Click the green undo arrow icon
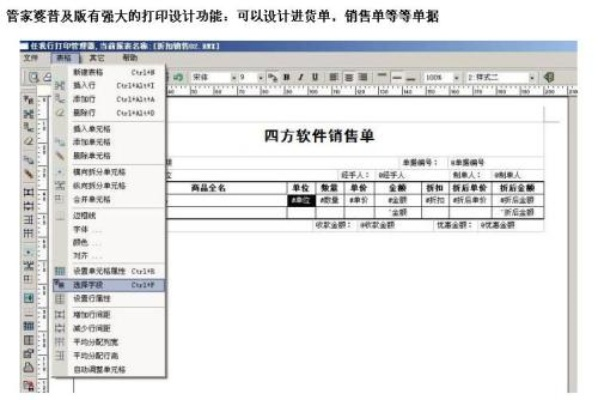This screenshot has width=598, height=400. click(178, 77)
